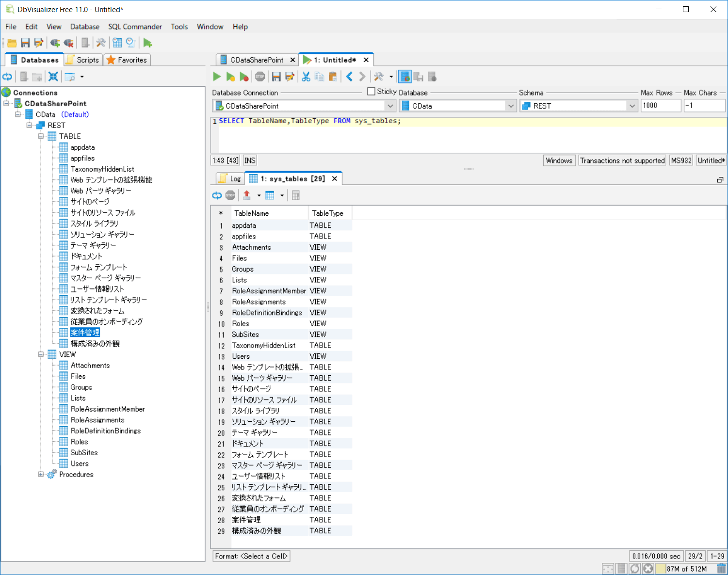Click the paste clipboard icon in editor toolbar
The height and width of the screenshot is (575, 728).
tap(333, 77)
